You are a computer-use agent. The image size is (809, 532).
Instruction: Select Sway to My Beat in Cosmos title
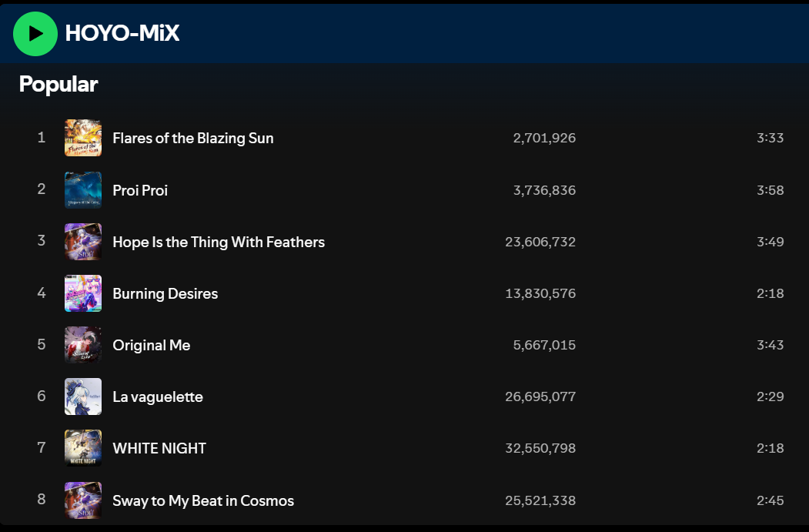click(x=203, y=500)
